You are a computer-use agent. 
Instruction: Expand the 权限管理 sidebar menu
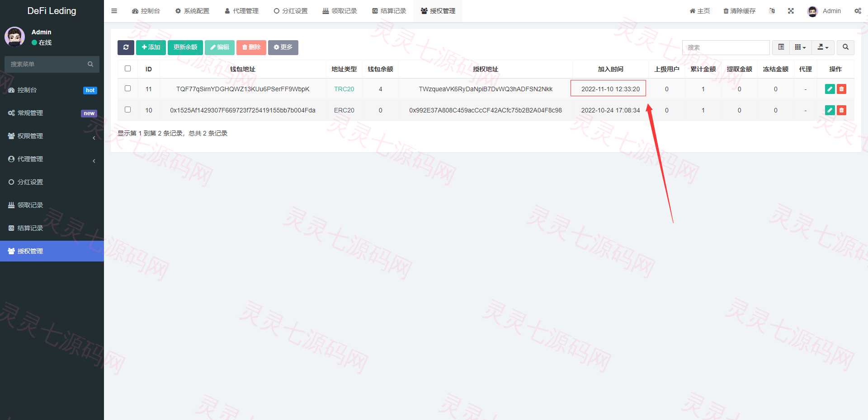pyautogui.click(x=52, y=136)
